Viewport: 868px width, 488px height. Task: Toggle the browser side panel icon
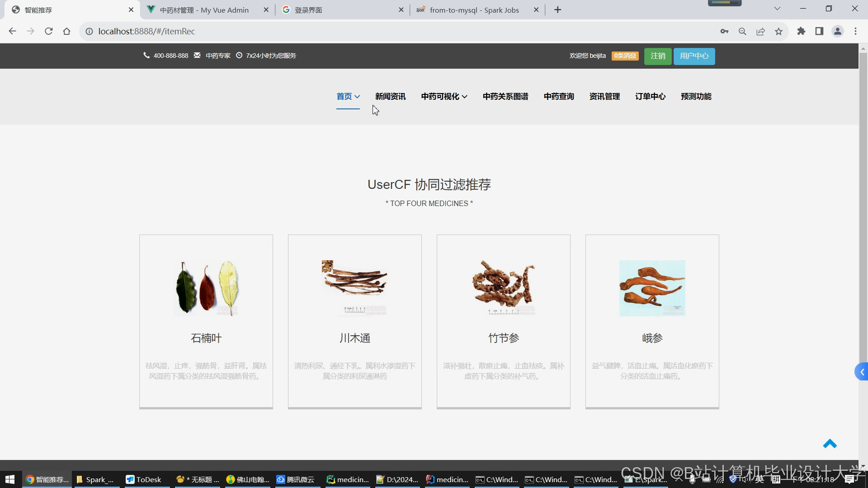[819, 31]
